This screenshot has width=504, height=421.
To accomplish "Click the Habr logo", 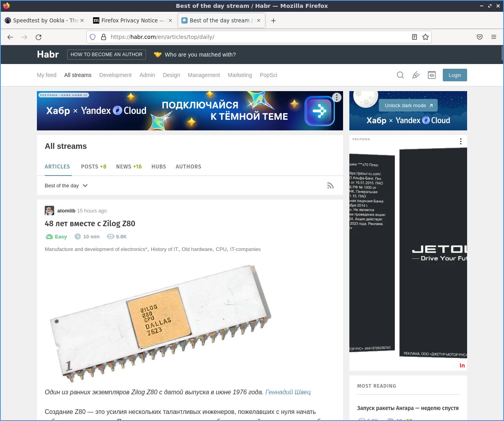I will point(48,54).
